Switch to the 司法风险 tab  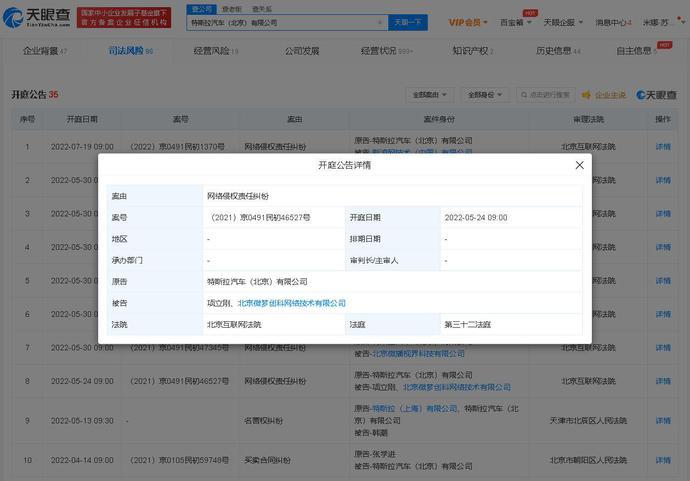[x=131, y=51]
